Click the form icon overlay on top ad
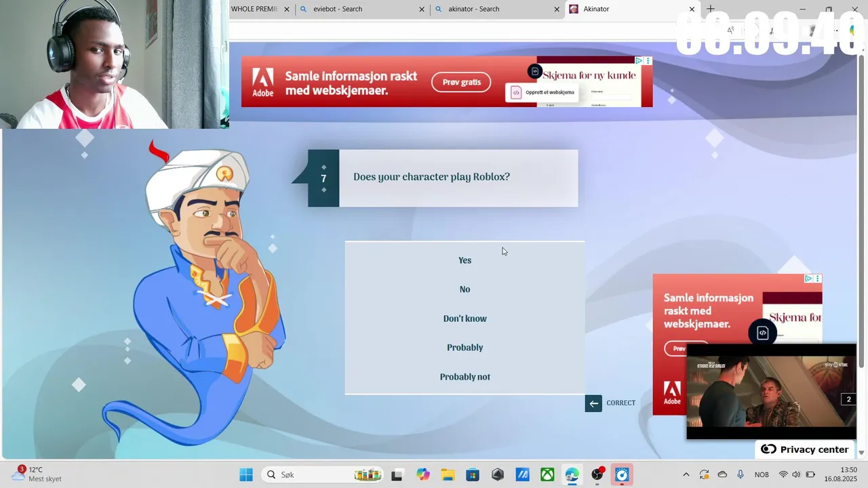This screenshot has width=868, height=488. [535, 71]
